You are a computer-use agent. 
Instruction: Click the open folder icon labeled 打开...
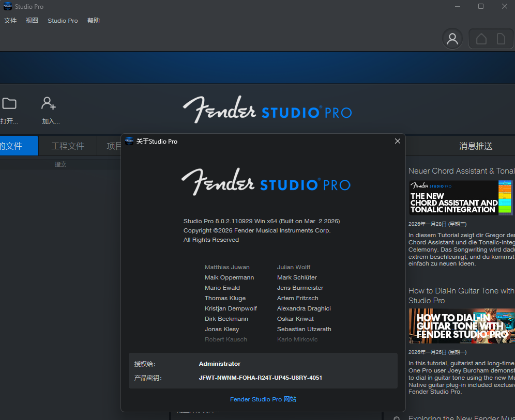[x=9, y=104]
